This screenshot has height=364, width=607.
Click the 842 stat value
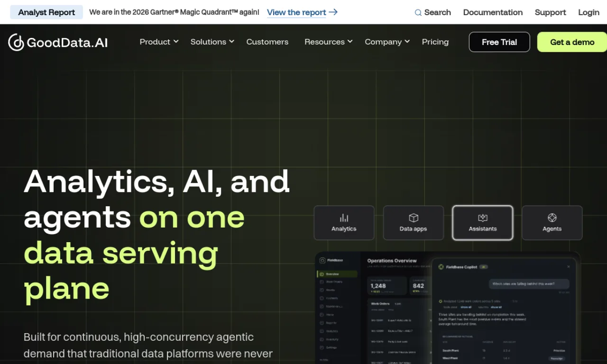click(418, 286)
